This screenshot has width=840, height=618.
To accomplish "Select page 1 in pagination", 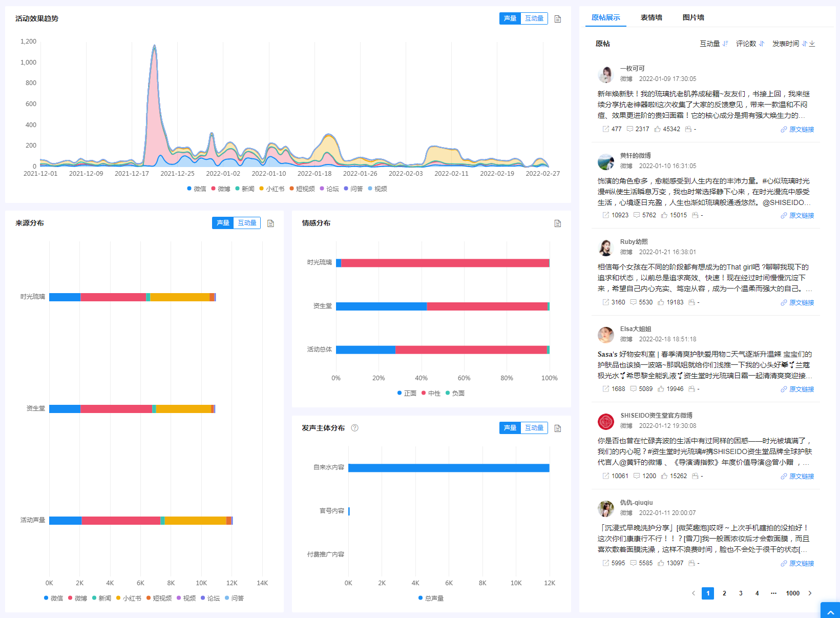I will pyautogui.click(x=708, y=593).
